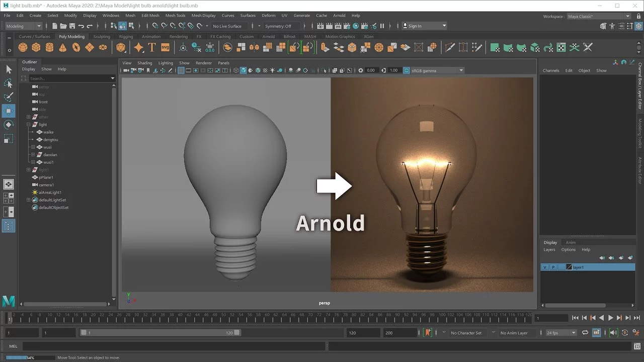Select the Move tool in toolbox
The height and width of the screenshot is (362, 644).
[9, 111]
